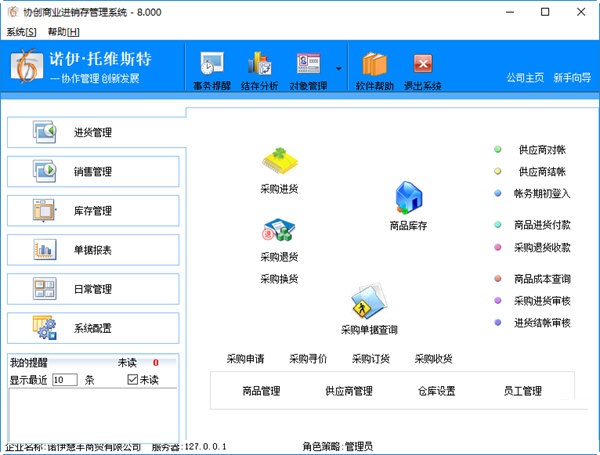Image resolution: width=600 pixels, height=455 pixels.
Task: Open 公司主页 link
Action: (x=525, y=78)
